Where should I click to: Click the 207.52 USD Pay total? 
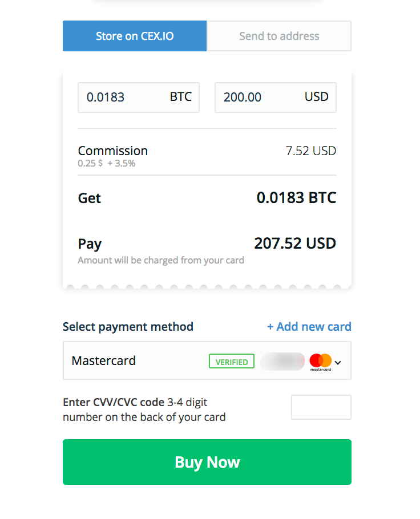[x=294, y=244]
